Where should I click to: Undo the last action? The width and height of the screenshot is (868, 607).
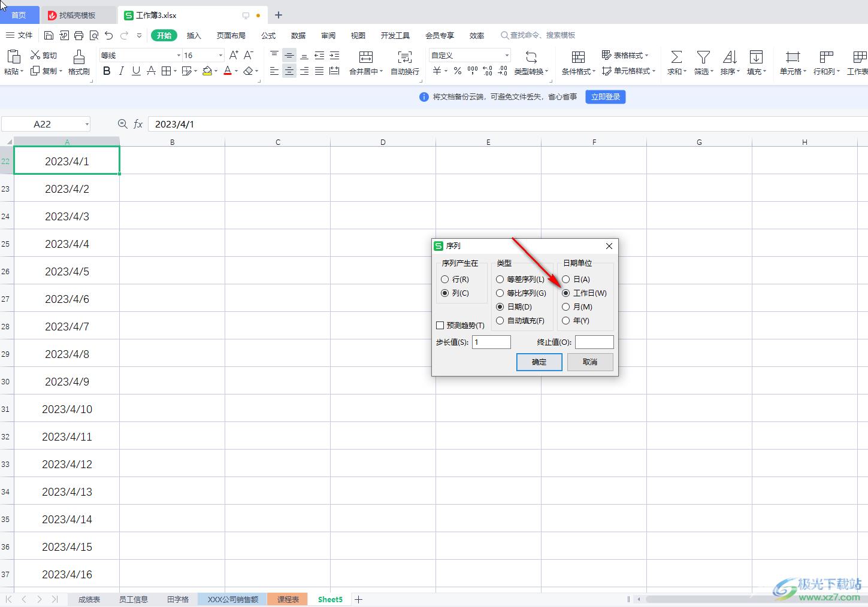click(108, 35)
